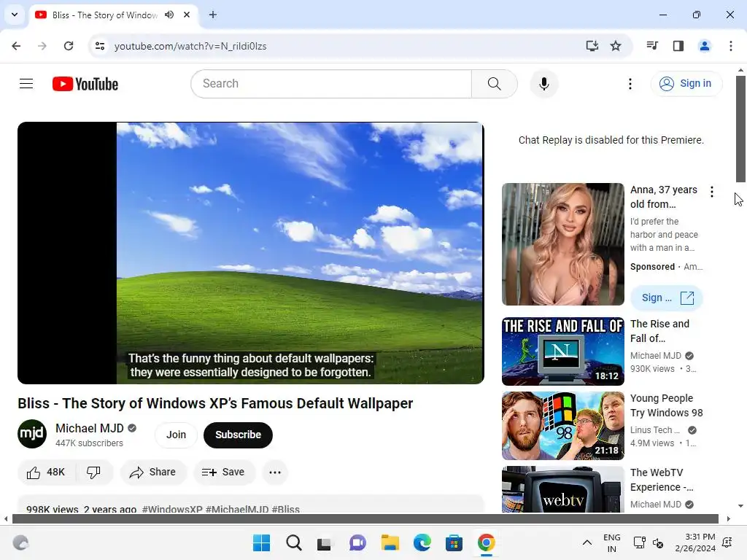Launch Microsoft Edge from taskbar
Image resolution: width=747 pixels, height=560 pixels.
click(x=422, y=542)
